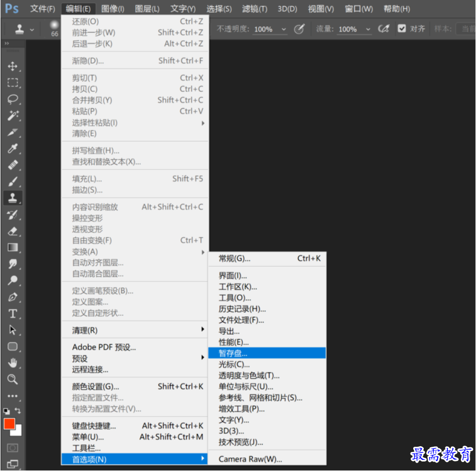Expand the toolbar double-arrow toggle

7,43
